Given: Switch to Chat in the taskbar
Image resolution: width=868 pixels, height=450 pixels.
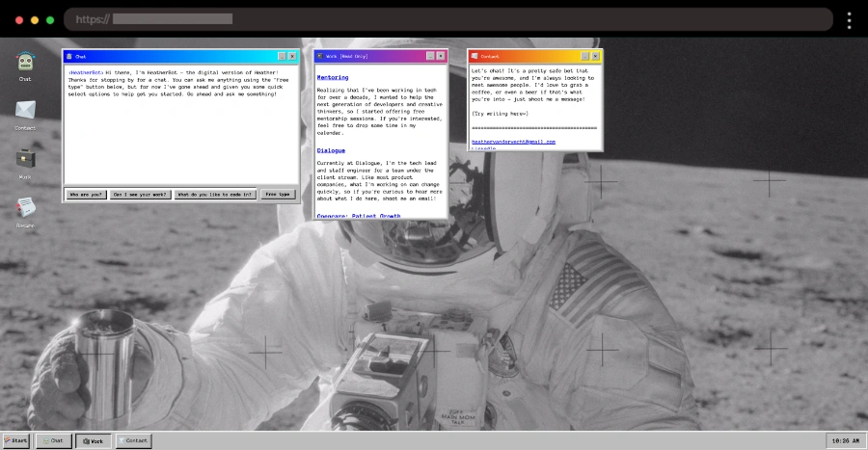Looking at the screenshot, I should 53,440.
